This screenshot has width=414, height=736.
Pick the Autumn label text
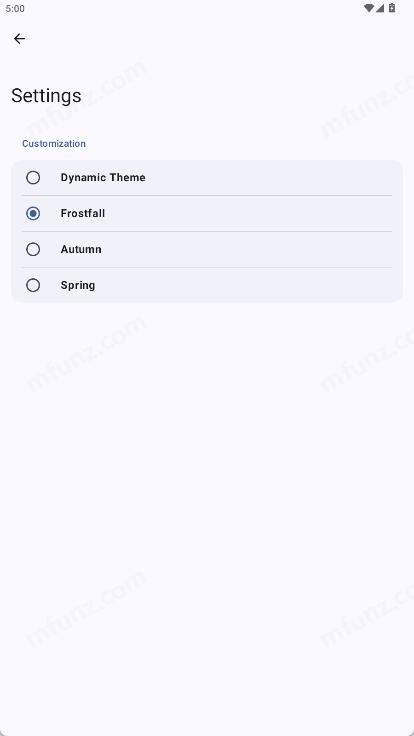(81, 249)
